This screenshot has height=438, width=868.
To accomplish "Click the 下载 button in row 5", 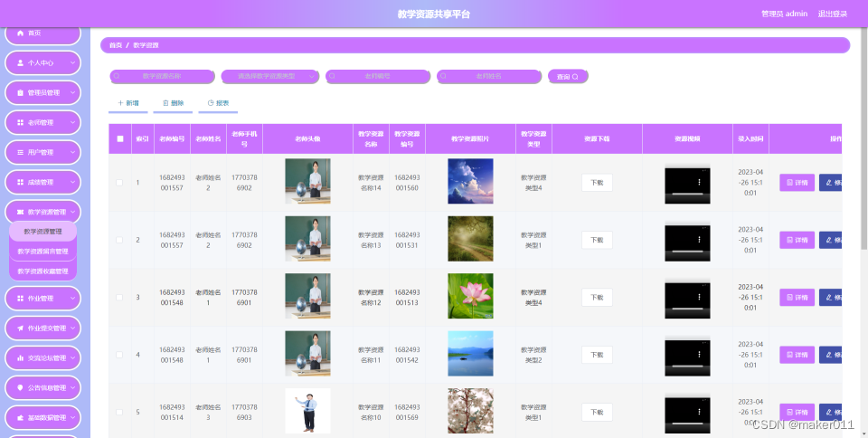I will click(x=597, y=412).
